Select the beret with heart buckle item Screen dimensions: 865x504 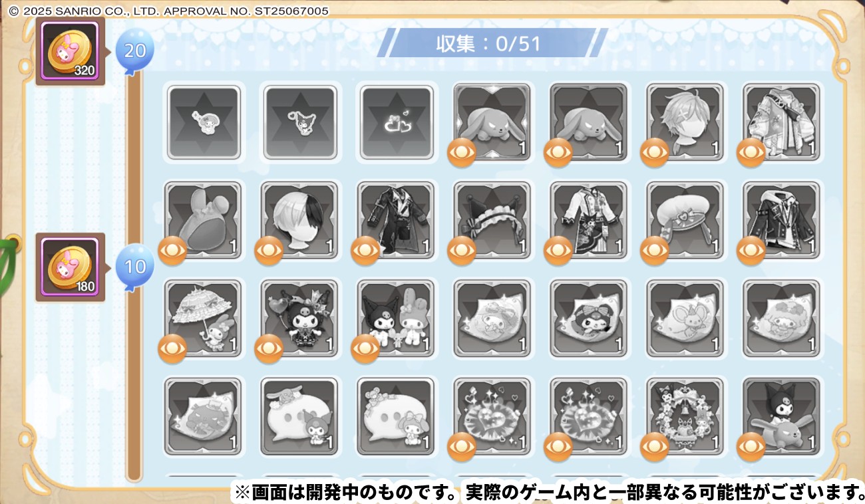(x=686, y=220)
